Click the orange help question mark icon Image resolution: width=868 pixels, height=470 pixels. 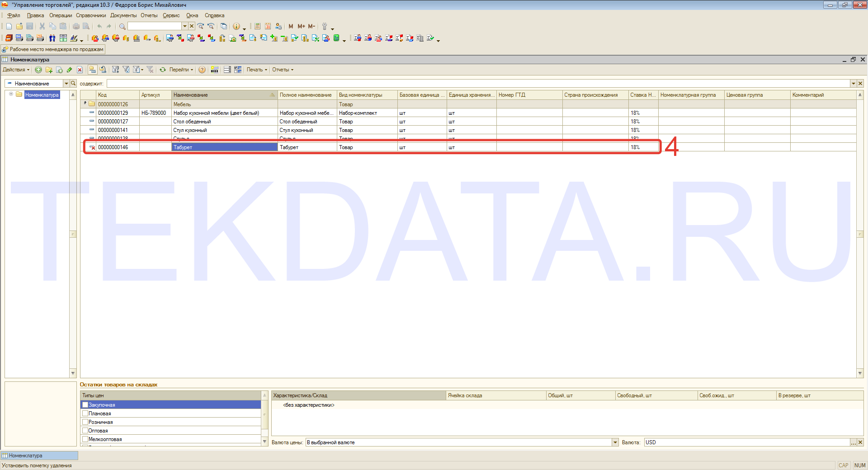coord(202,70)
